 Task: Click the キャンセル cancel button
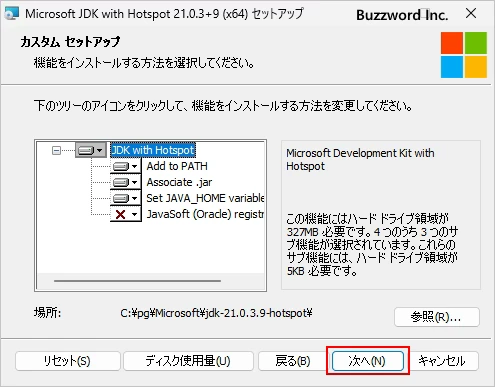[442, 361]
